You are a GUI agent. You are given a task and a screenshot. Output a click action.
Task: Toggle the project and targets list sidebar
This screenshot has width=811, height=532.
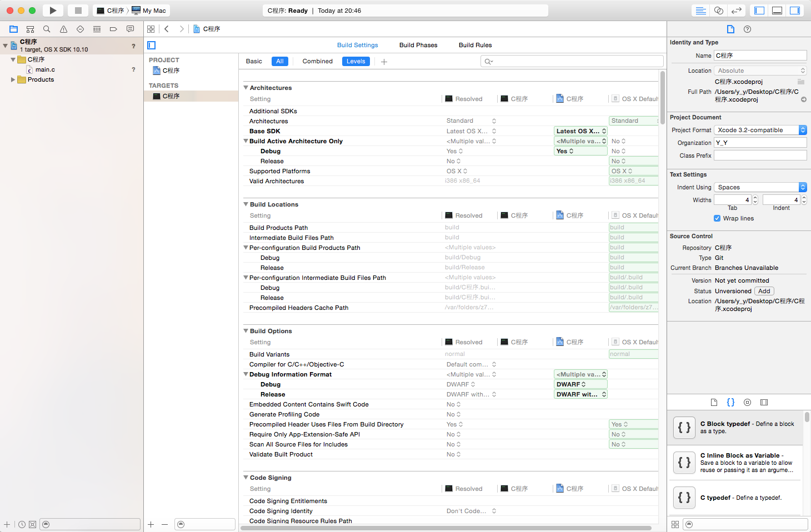tap(152, 45)
